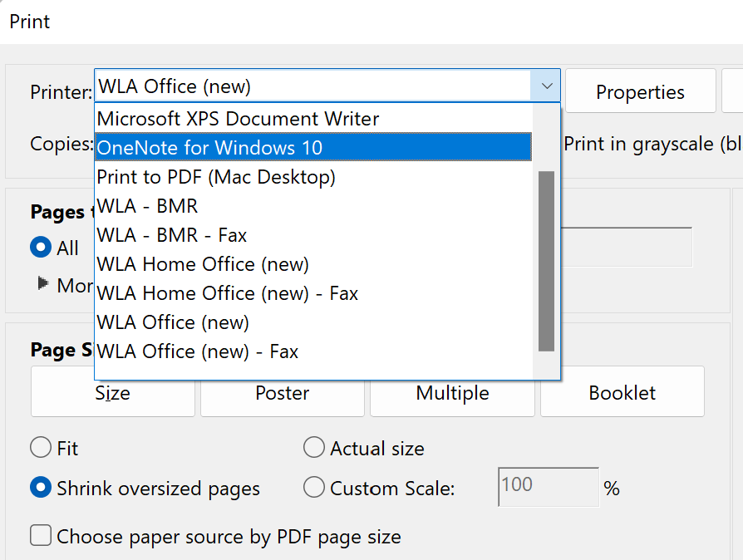Choose WLA Home Office (new) printer
The image size is (743, 560).
[202, 264]
